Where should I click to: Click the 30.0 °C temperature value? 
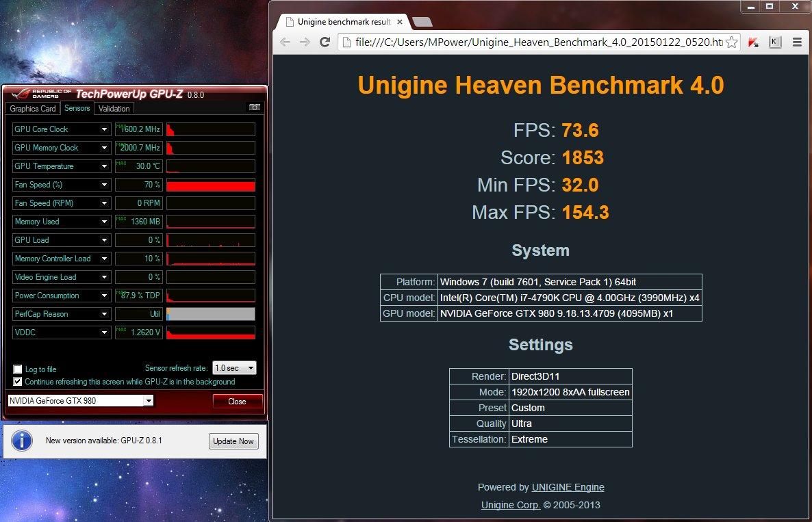[139, 166]
